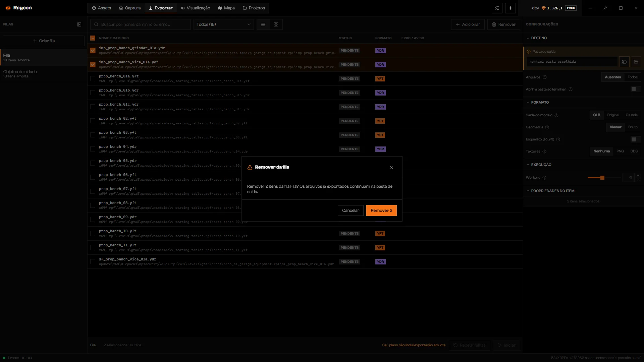Click help icon next to Geometria
Viewport: 644px width, 362px height.
pyautogui.click(x=547, y=127)
